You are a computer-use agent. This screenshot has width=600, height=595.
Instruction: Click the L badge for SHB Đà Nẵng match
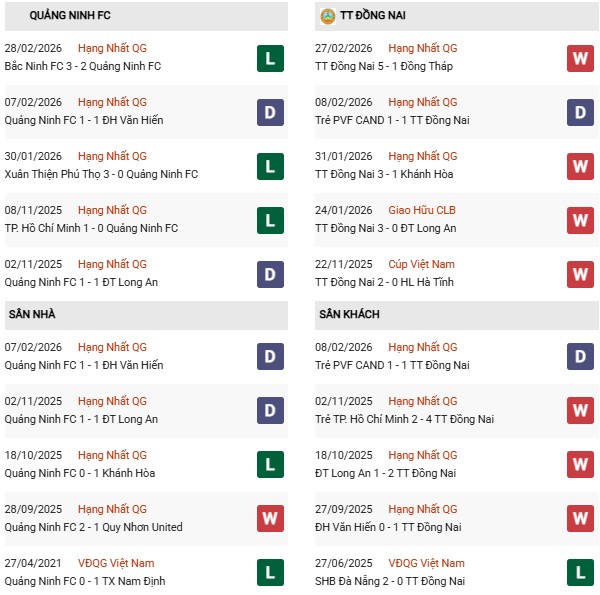pyautogui.click(x=580, y=573)
